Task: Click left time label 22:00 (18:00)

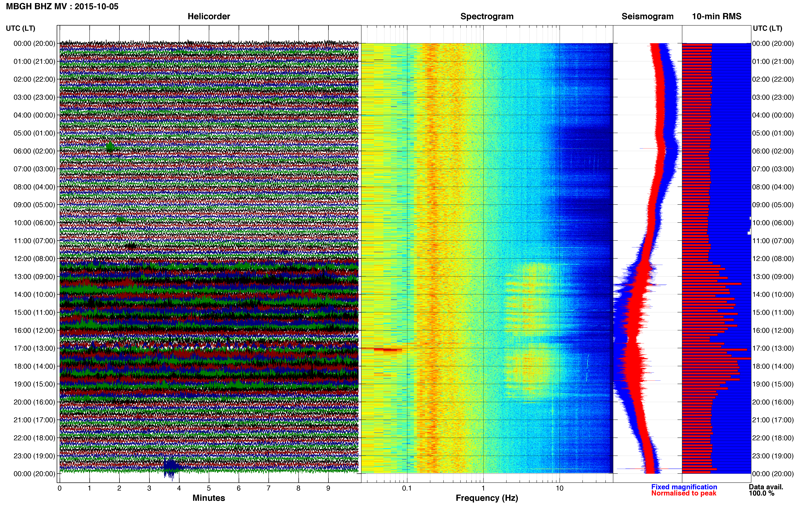Action: tap(34, 438)
